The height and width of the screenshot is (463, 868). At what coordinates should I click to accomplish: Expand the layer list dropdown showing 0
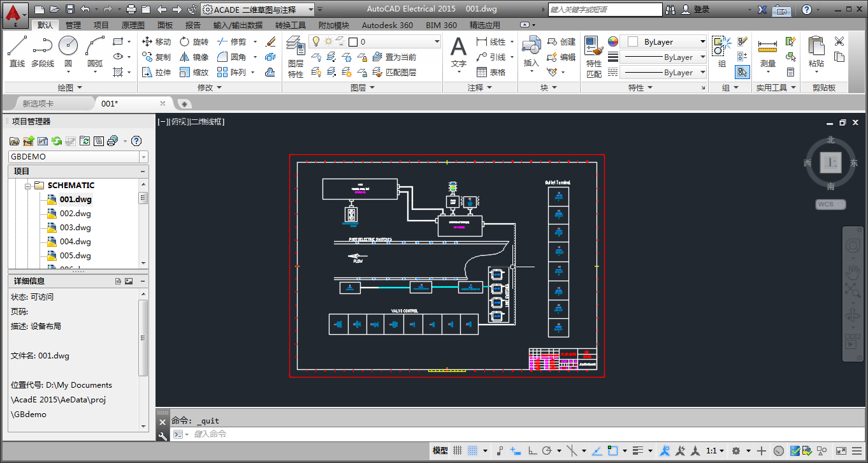click(x=437, y=41)
